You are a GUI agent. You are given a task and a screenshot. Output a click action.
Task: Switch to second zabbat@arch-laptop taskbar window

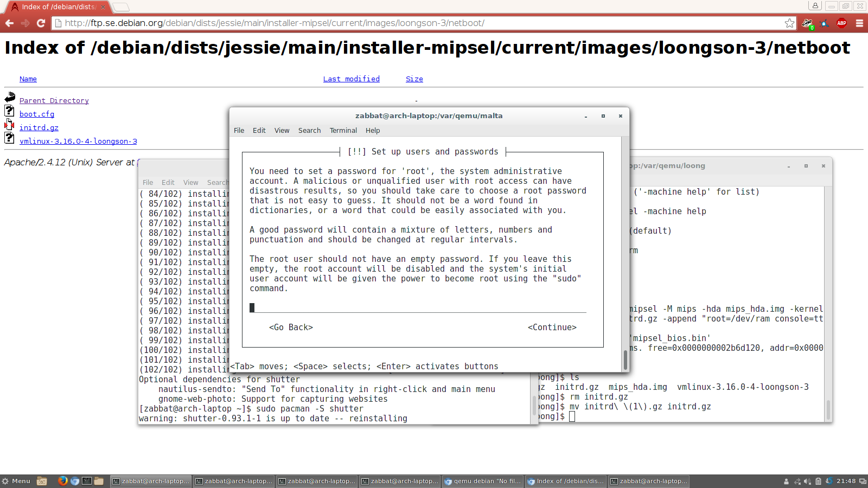[234, 481]
